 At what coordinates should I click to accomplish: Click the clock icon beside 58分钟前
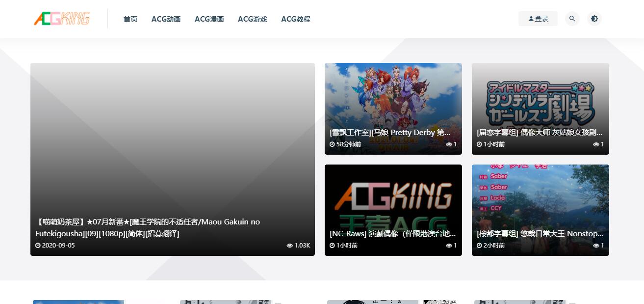pos(332,144)
